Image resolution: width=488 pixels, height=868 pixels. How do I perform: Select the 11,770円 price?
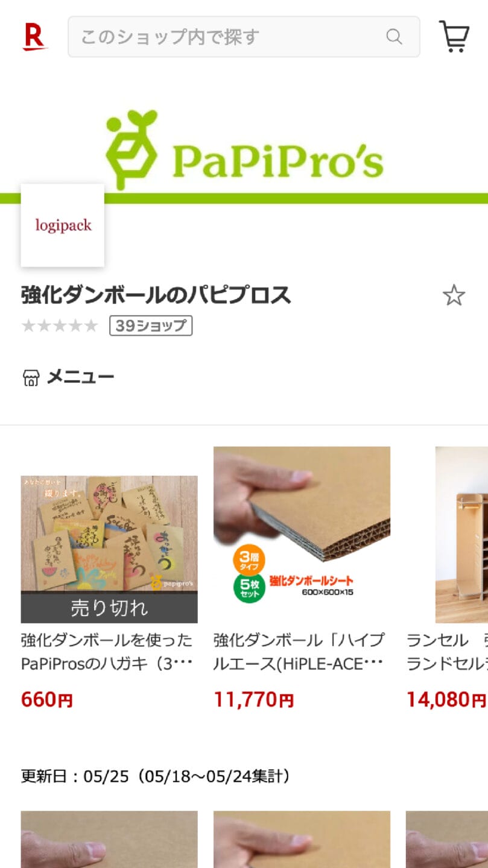(x=254, y=700)
